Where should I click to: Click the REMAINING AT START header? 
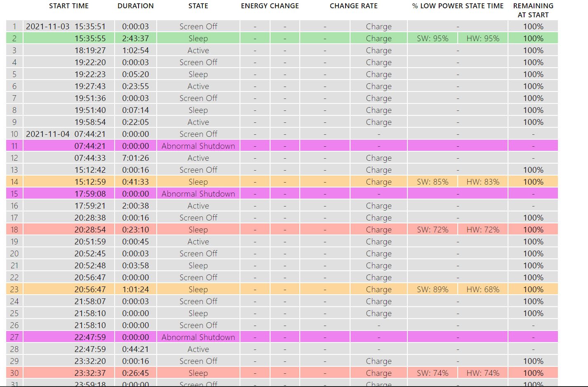(x=533, y=10)
